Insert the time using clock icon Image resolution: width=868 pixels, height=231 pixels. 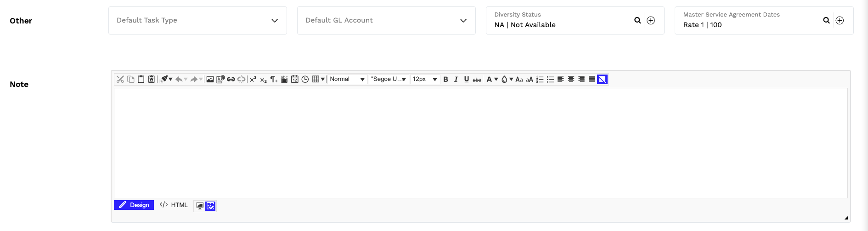(305, 79)
